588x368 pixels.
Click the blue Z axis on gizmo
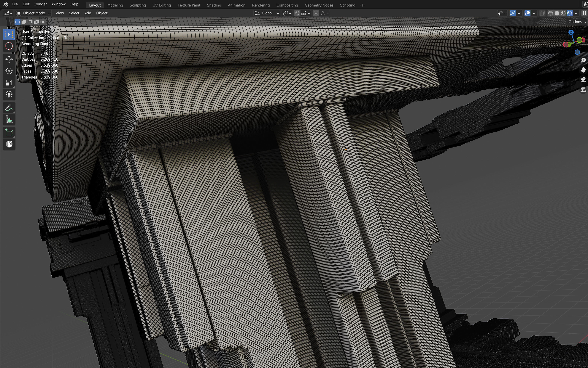[x=571, y=32]
